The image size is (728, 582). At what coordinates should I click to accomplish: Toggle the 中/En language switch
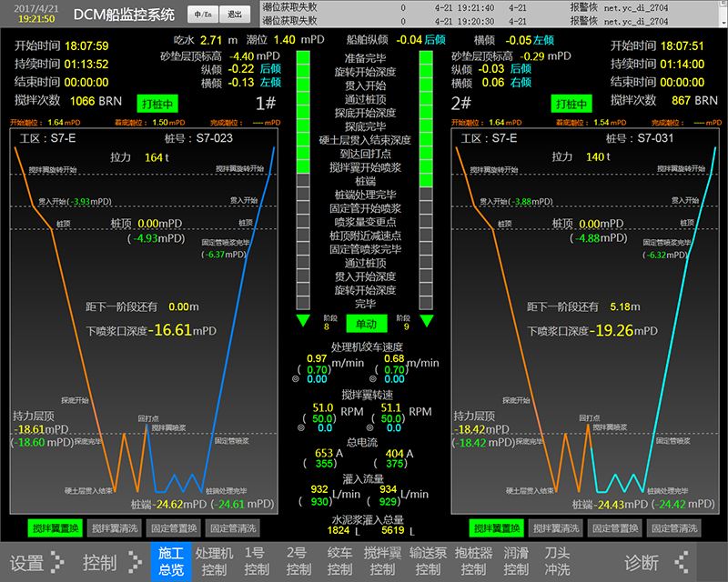[x=200, y=15]
